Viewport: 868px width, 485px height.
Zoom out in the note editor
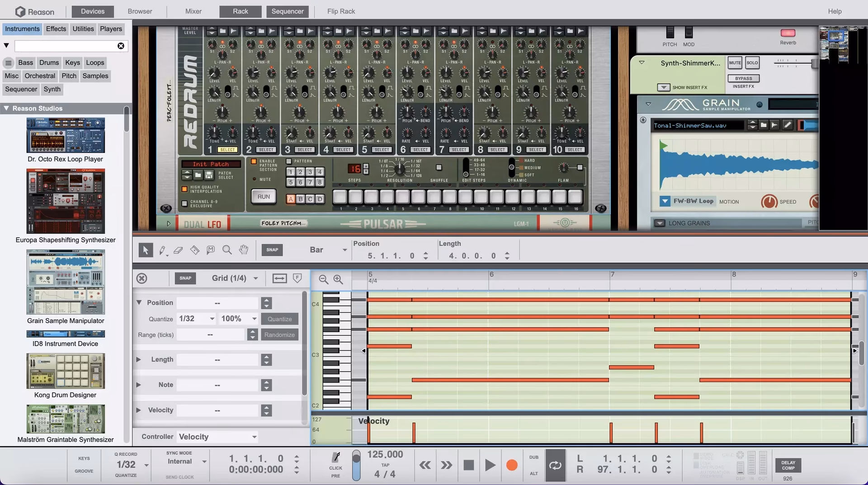323,279
